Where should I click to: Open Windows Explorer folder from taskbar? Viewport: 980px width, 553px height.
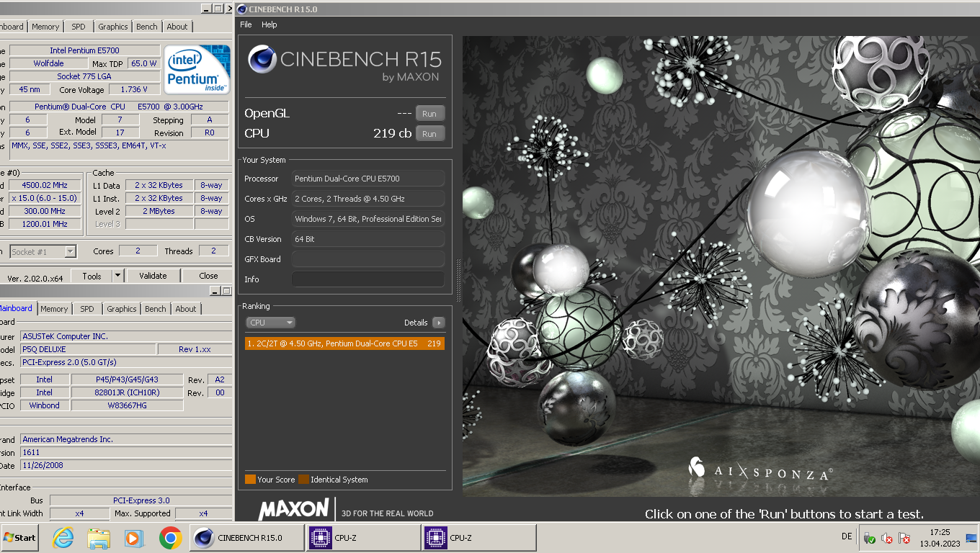(99, 538)
